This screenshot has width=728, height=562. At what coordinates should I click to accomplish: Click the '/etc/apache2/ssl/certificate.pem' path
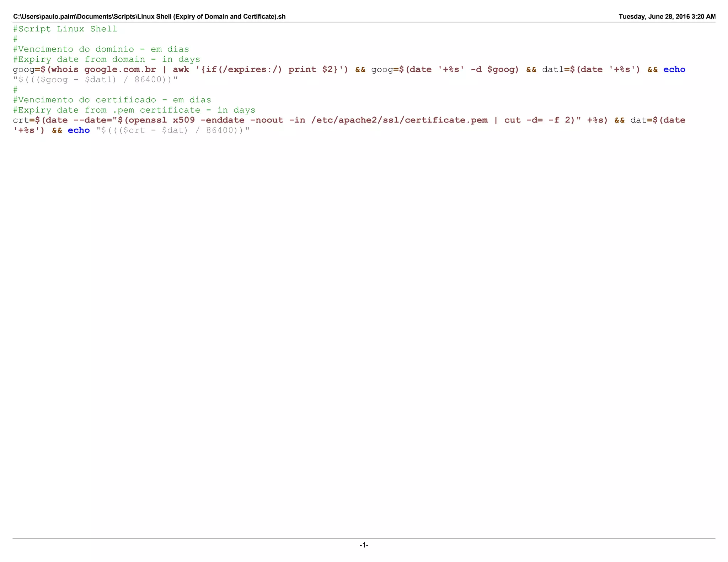click(399, 120)
